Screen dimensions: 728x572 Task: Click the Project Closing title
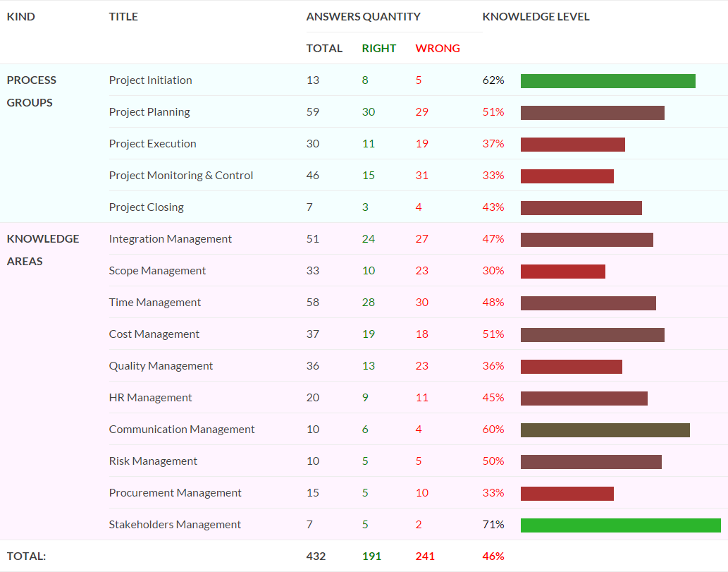147,207
